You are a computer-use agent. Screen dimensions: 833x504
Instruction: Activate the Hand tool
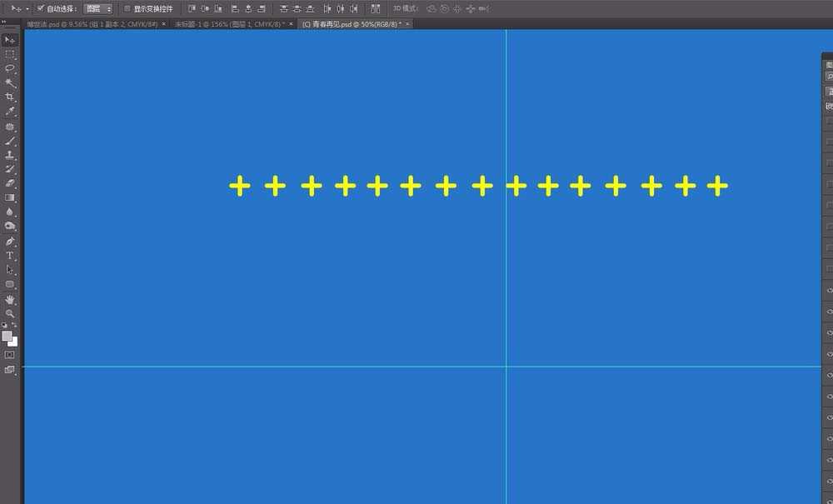pyautogui.click(x=10, y=299)
